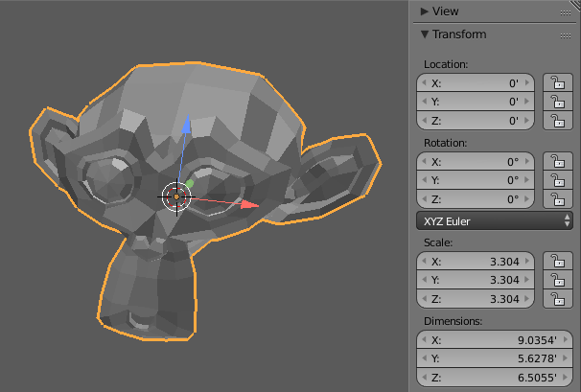Increase Dimensions X with right arrow

click(566, 339)
